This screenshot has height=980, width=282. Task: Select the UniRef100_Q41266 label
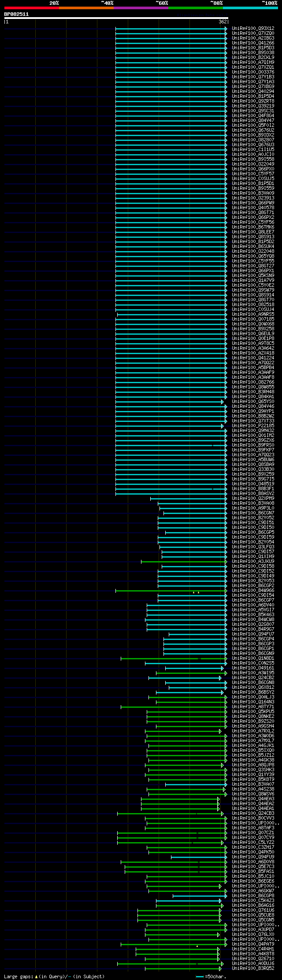tap(253, 43)
